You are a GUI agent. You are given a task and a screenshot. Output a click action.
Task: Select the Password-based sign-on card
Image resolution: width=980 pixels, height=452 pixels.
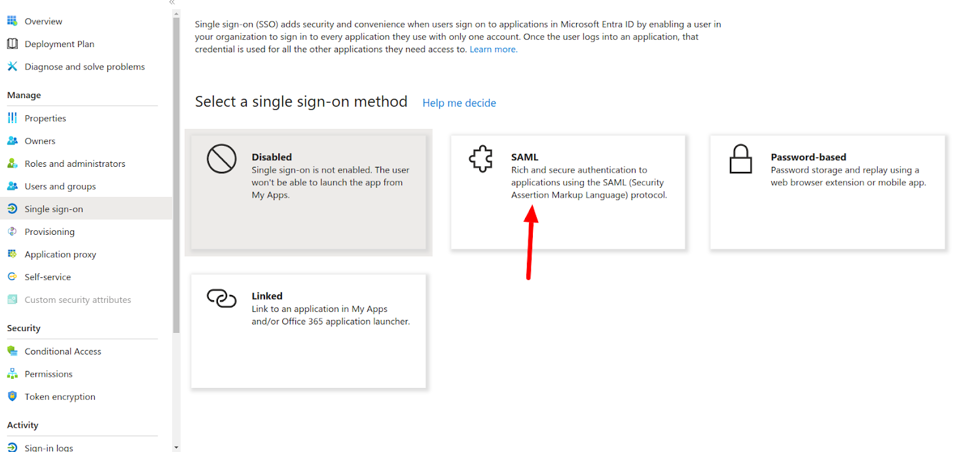[x=827, y=192]
